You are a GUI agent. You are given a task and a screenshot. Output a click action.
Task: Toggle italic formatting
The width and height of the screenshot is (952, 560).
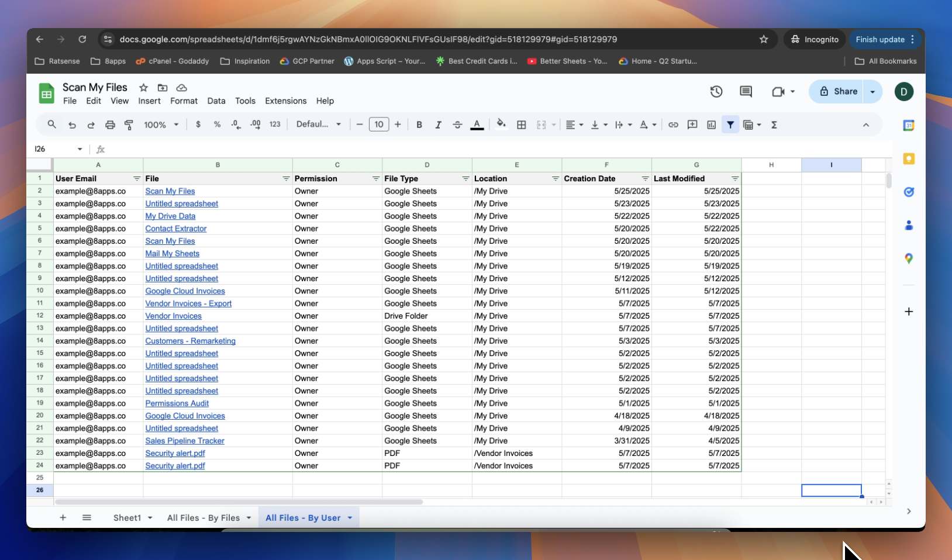[x=438, y=125]
